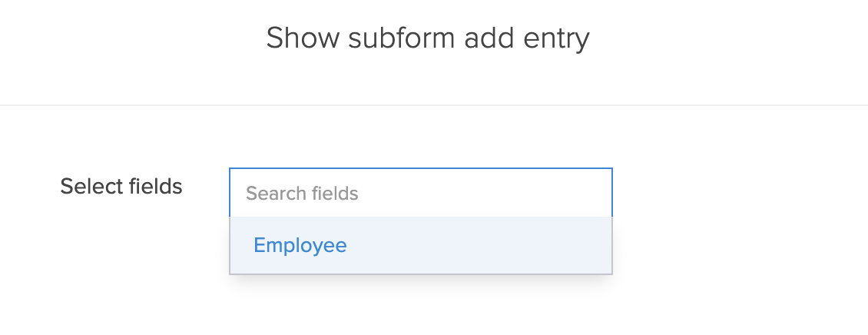This screenshot has height=335, width=868.
Task: Click the Show subform add entry heading
Action: pyautogui.click(x=428, y=38)
